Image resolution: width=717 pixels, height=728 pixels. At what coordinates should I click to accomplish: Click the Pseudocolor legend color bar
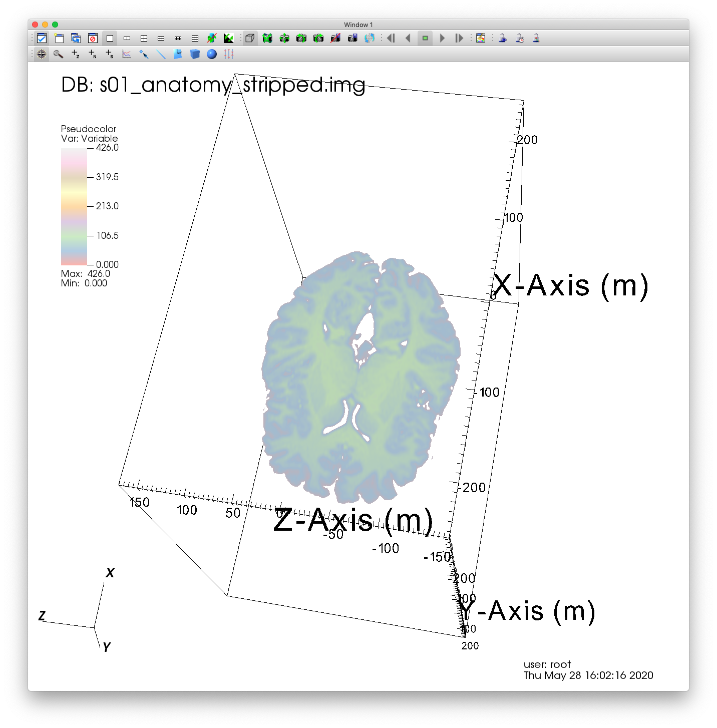coord(74,206)
